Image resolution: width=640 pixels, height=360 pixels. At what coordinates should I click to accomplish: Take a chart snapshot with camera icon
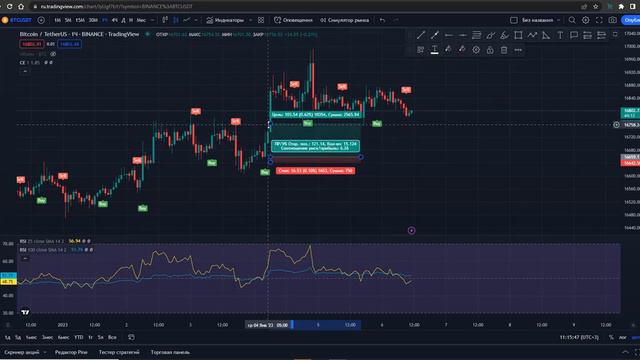pyautogui.click(x=613, y=20)
